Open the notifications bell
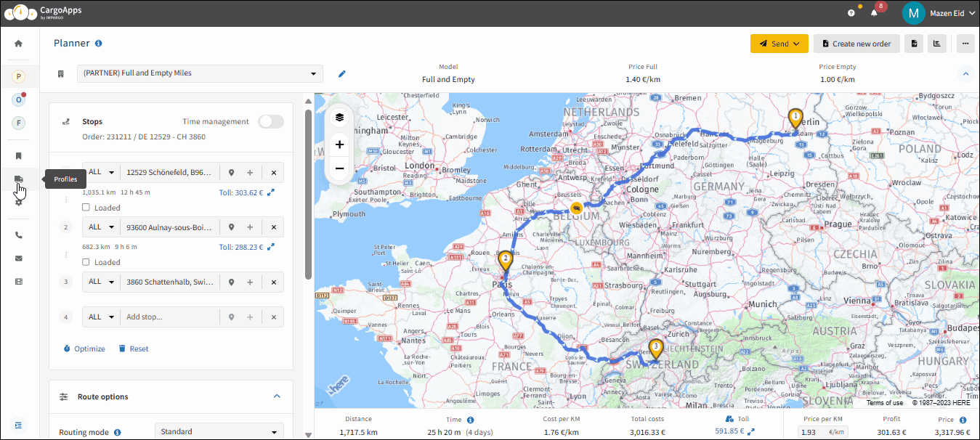 875,13
